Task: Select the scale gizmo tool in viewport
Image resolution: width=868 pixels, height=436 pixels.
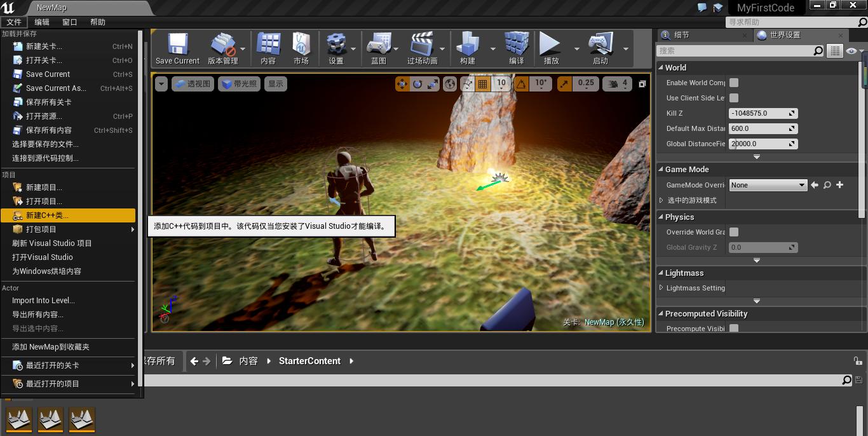Action: [432, 83]
